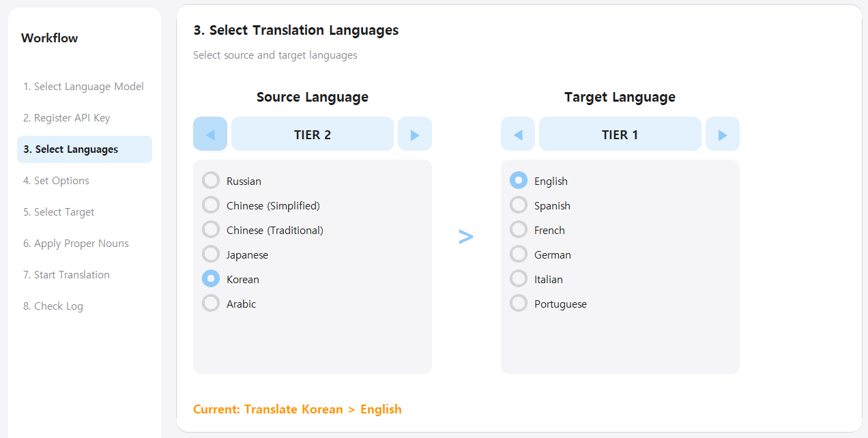
Task: Click the previous tier arrow under Source Language
Action: pos(210,134)
